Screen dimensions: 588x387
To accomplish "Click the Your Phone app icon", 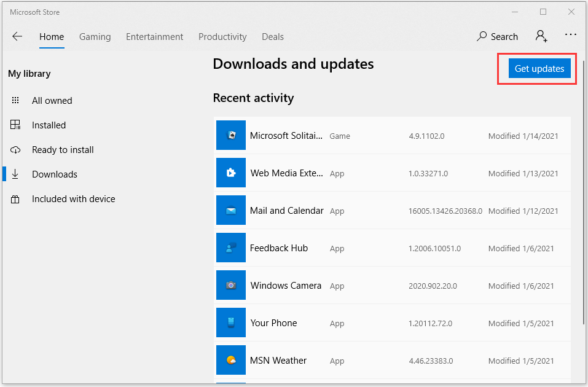I will 231,323.
